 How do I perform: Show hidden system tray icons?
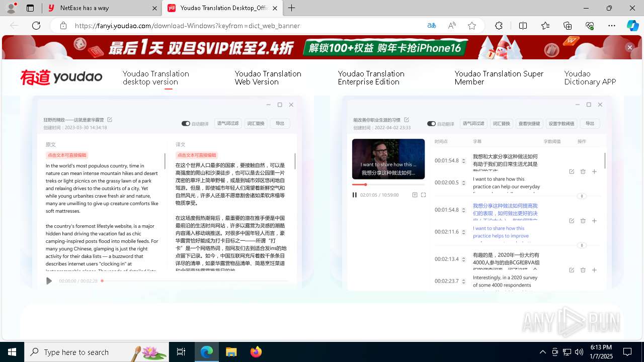pos(542,352)
